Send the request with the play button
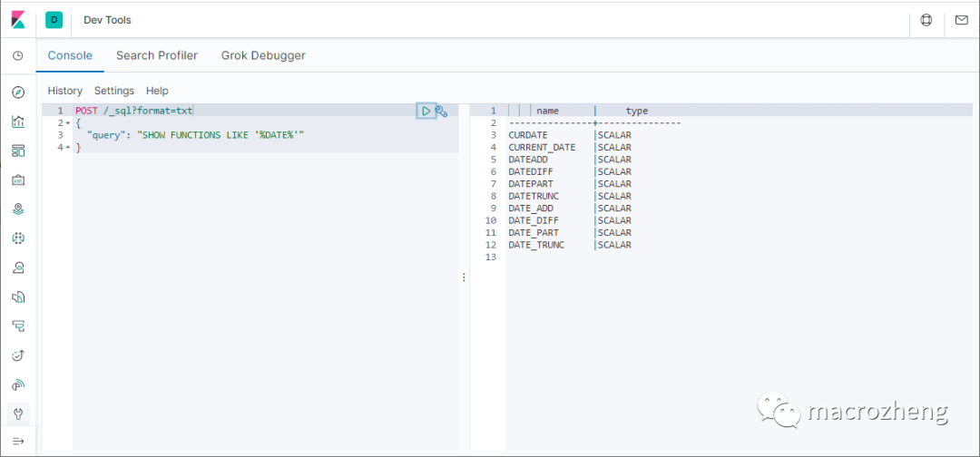The image size is (980, 457). [x=426, y=111]
